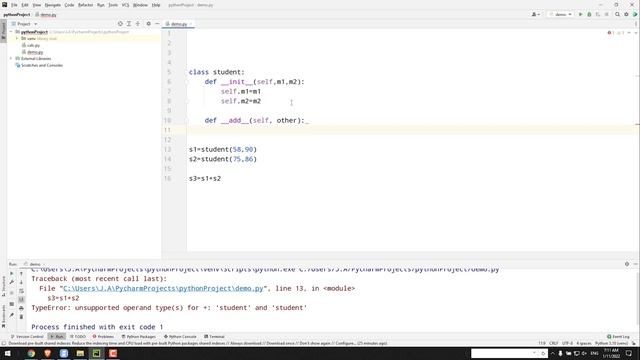Open the File menu
The image size is (640, 360).
tap(14, 5)
